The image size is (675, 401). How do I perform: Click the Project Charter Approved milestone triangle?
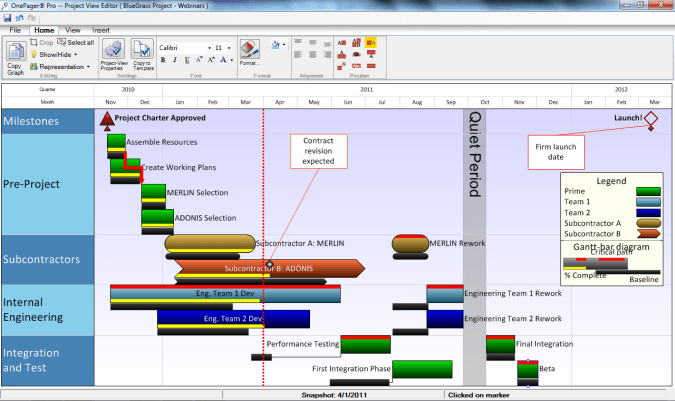107,120
